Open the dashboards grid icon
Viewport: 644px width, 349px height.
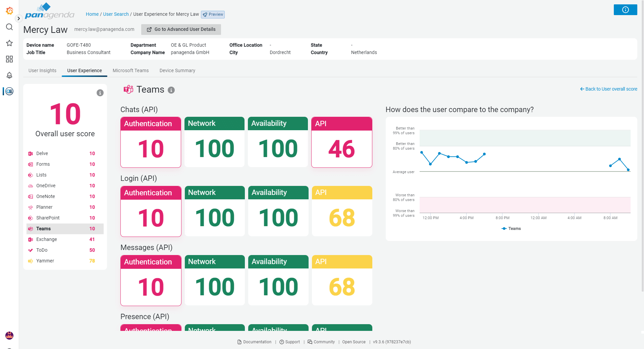(9, 59)
